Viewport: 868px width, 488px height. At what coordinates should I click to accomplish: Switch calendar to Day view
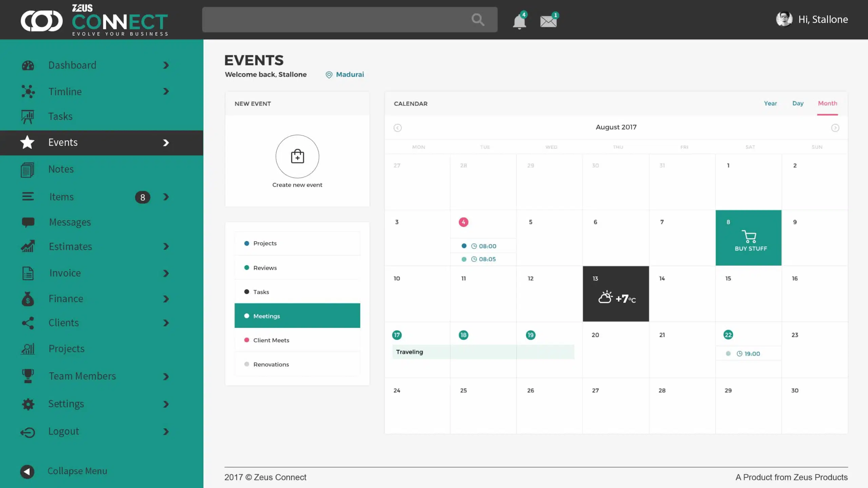(798, 103)
